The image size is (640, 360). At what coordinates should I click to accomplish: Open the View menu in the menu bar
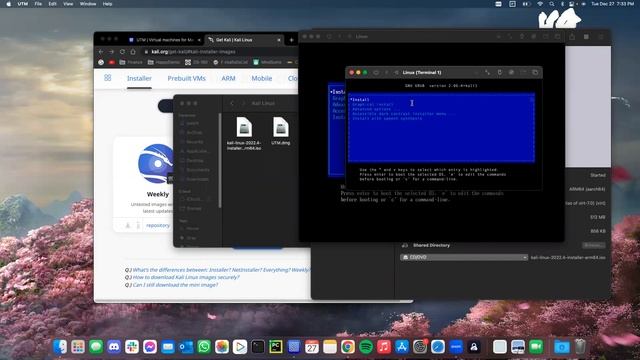68,4
